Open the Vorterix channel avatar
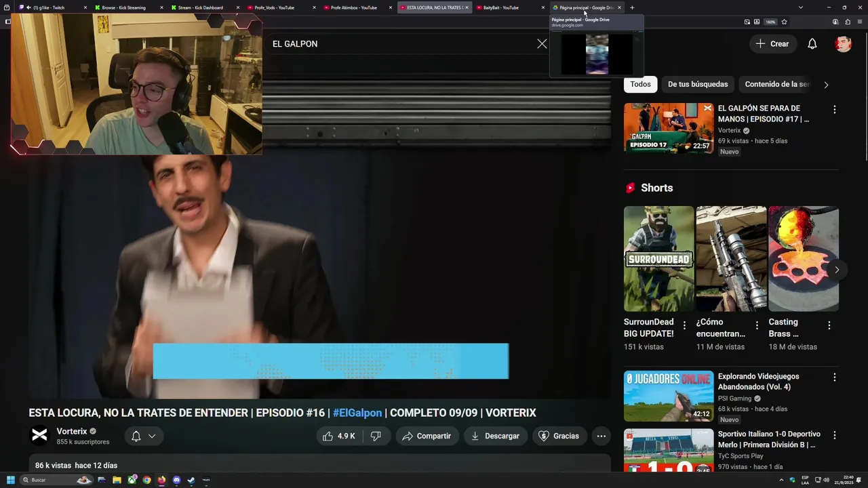Viewport: 868px width, 488px height. click(x=40, y=436)
